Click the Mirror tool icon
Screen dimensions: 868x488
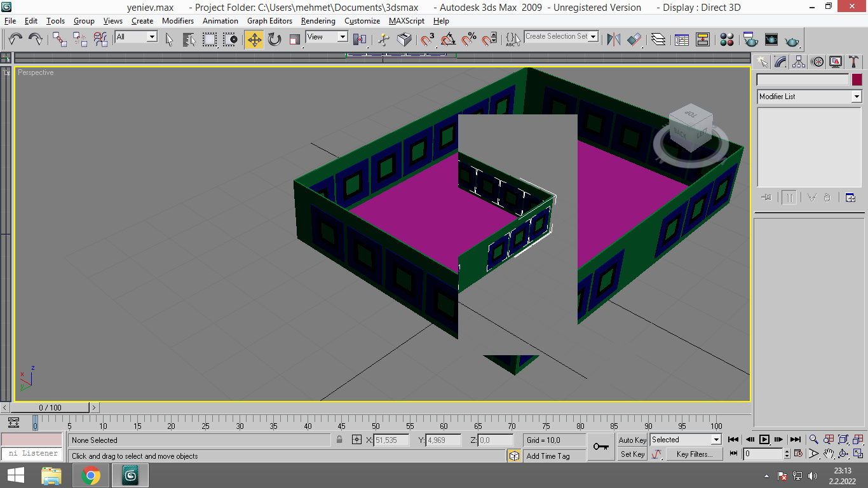[x=614, y=39]
